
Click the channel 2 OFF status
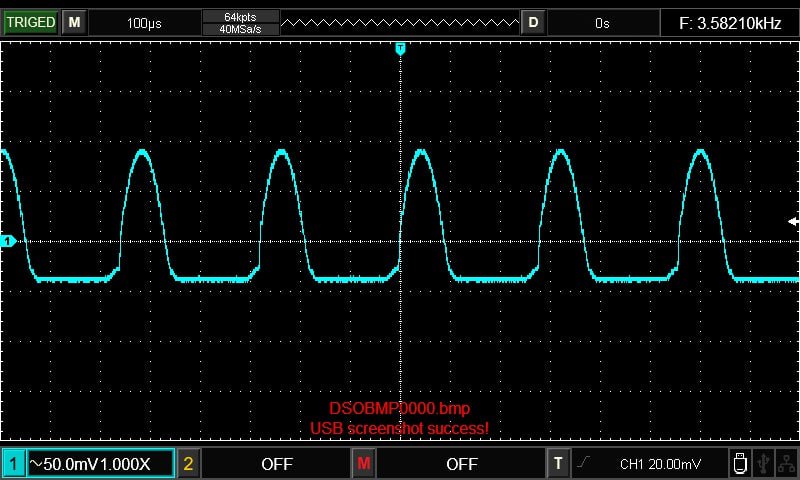point(277,464)
